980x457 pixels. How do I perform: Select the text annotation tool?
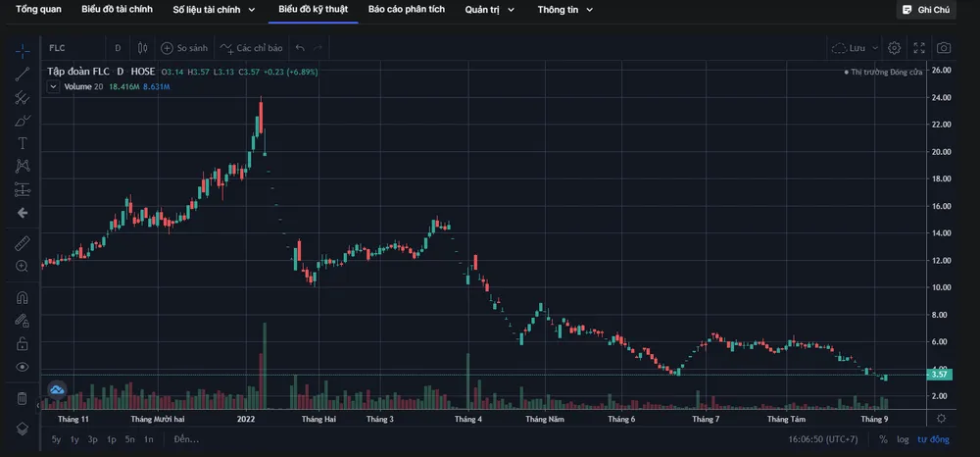click(22, 143)
